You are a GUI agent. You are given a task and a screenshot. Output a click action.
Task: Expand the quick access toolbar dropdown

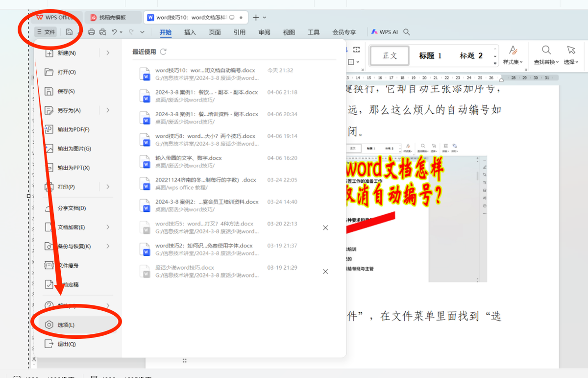pos(142,32)
